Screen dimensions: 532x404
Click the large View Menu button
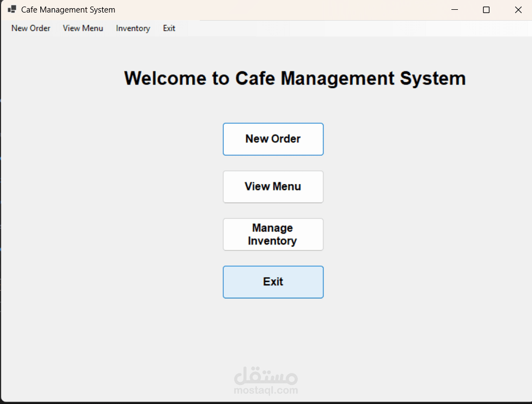point(273,187)
